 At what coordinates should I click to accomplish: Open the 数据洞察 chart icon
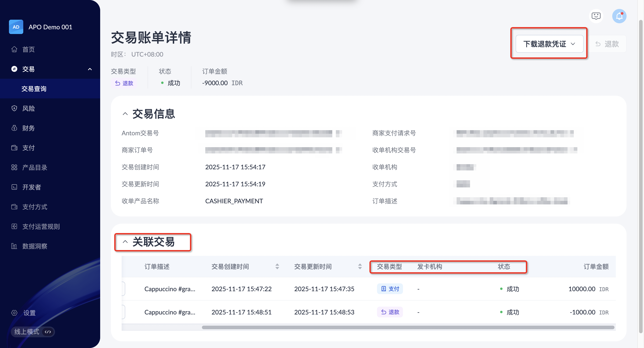pos(14,246)
